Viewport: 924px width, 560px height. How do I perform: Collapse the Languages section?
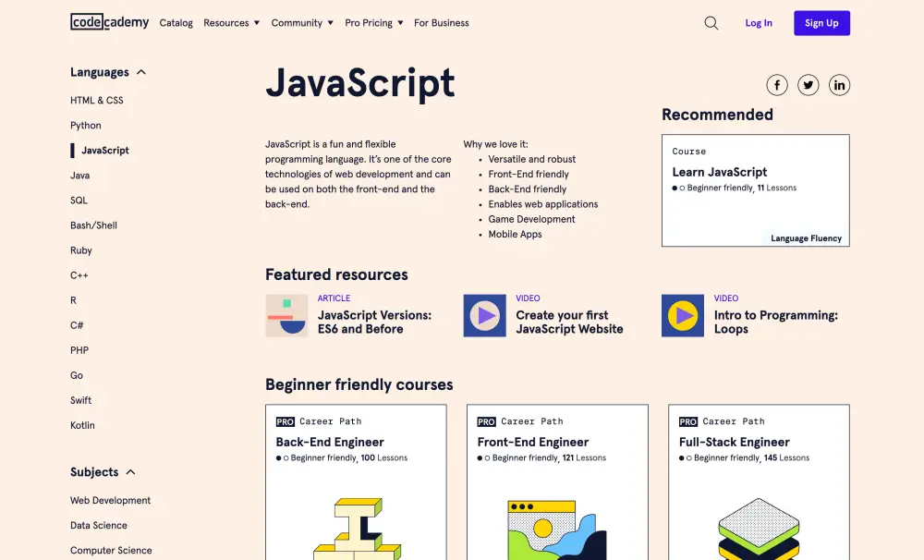pyautogui.click(x=140, y=71)
